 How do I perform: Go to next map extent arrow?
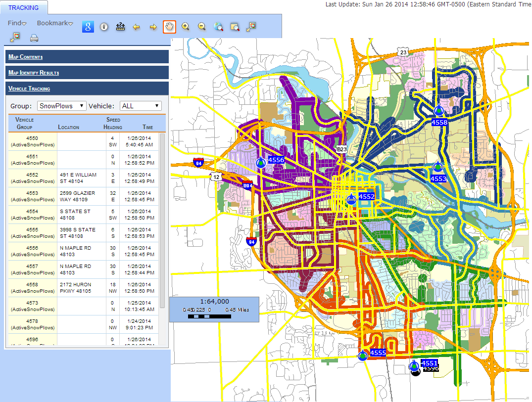153,27
